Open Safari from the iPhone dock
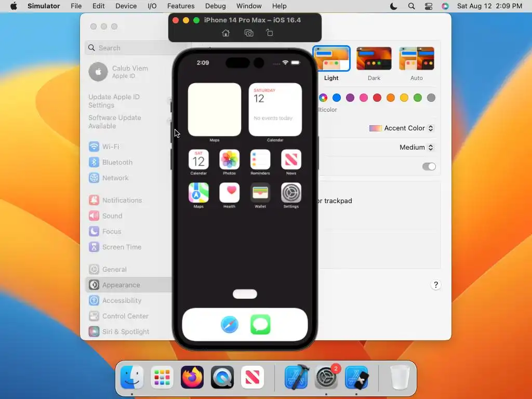The width and height of the screenshot is (532, 399). [230, 324]
